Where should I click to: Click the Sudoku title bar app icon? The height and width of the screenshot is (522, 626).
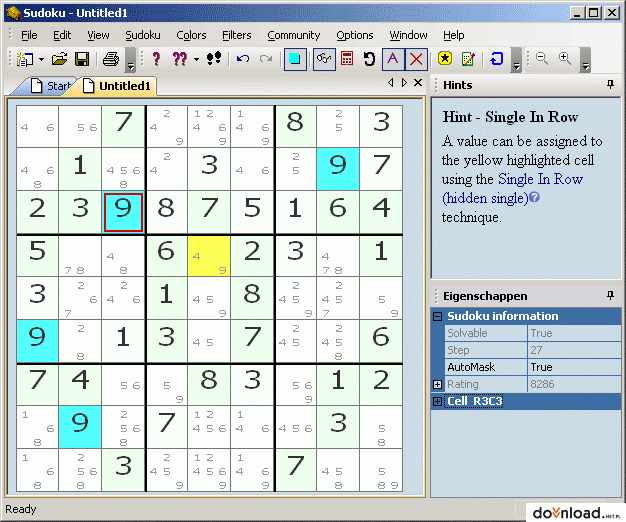tap(13, 13)
